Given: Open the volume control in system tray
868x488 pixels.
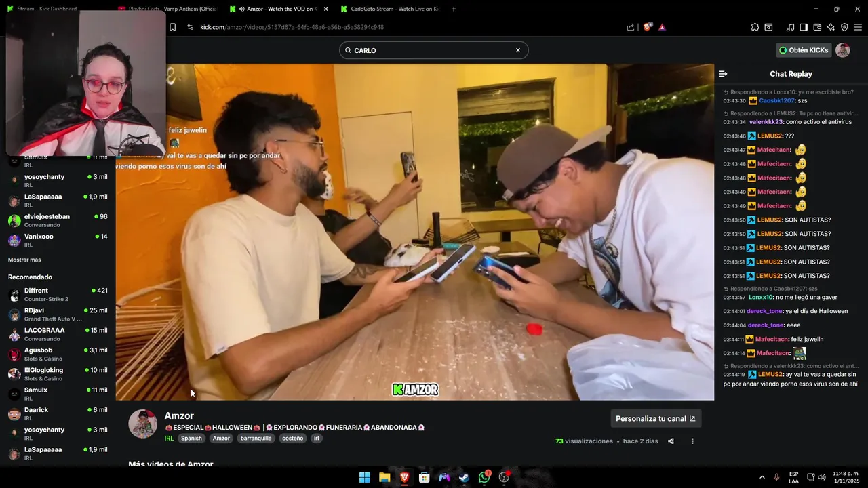Looking at the screenshot, I should pyautogui.click(x=822, y=477).
